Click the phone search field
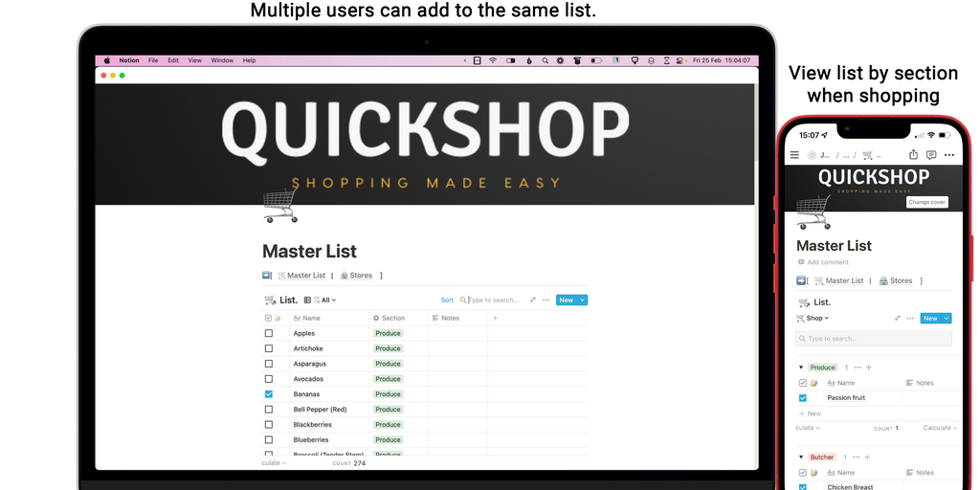980x490 pixels. coord(874,339)
